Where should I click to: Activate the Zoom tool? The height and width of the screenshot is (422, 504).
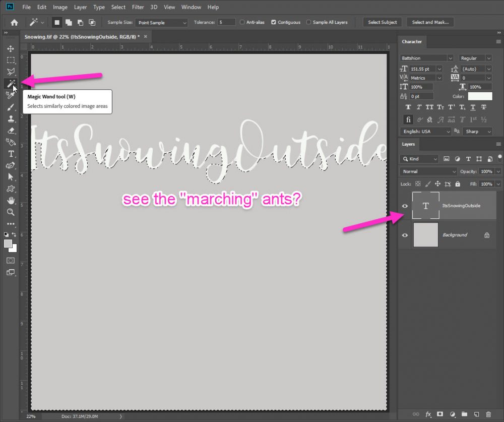(x=11, y=212)
